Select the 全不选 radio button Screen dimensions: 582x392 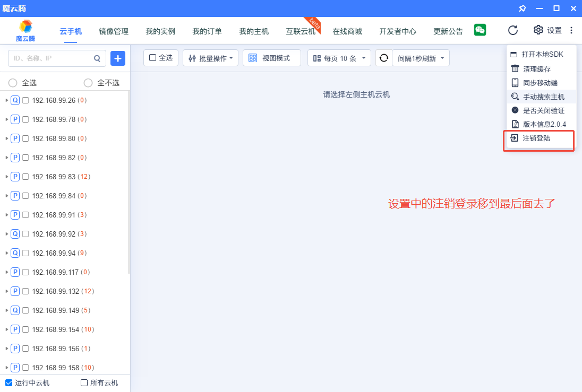tap(88, 83)
